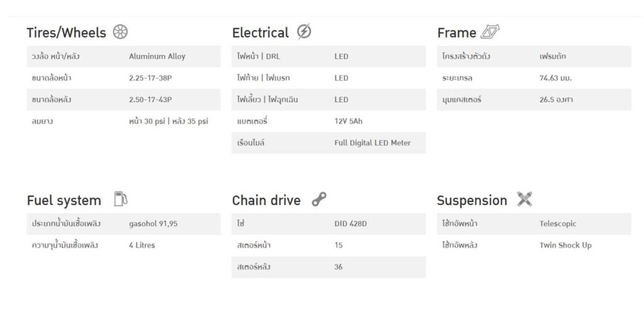The image size is (644, 322).
Task: Select the Suspension section heading
Action: point(472,201)
